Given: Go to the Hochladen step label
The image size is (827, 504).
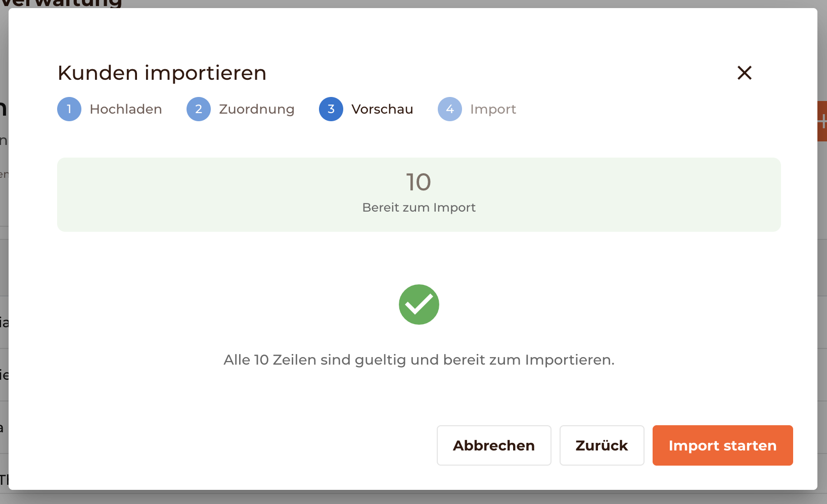Looking at the screenshot, I should 126,109.
